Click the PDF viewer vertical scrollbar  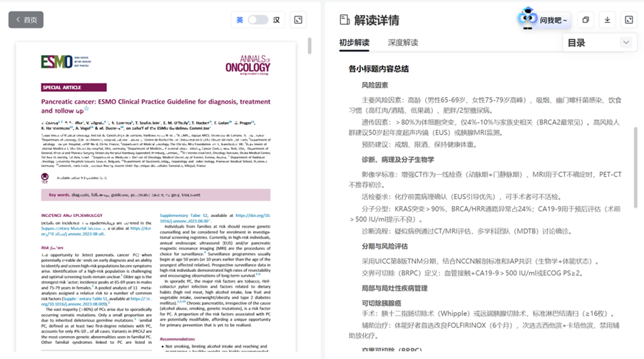pos(309,46)
